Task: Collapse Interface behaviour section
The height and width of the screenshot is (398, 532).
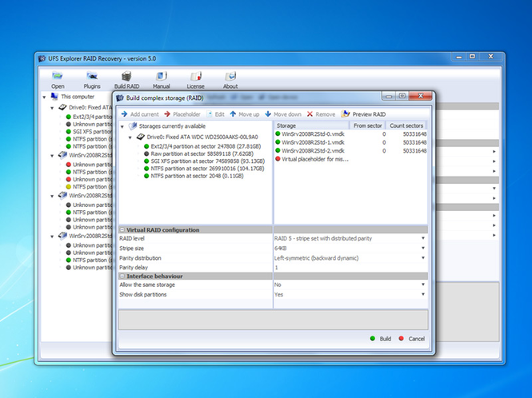Action: point(122,277)
